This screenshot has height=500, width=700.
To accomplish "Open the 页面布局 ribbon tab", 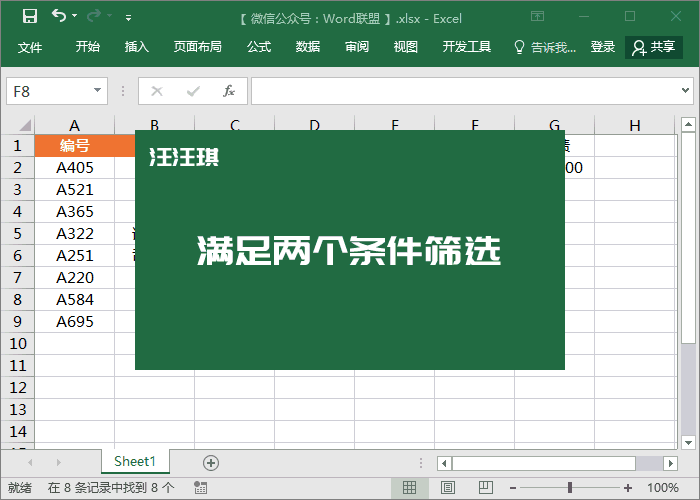I will tap(197, 46).
